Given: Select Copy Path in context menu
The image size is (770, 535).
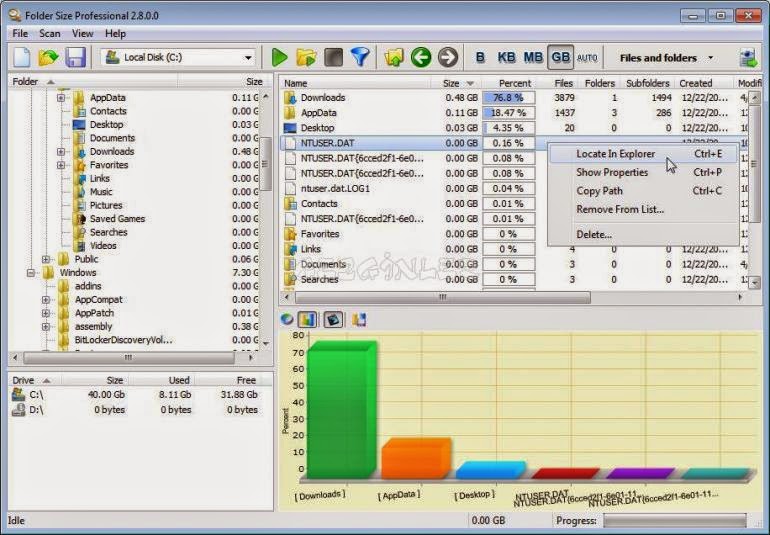Looking at the screenshot, I should pyautogui.click(x=643, y=191).
